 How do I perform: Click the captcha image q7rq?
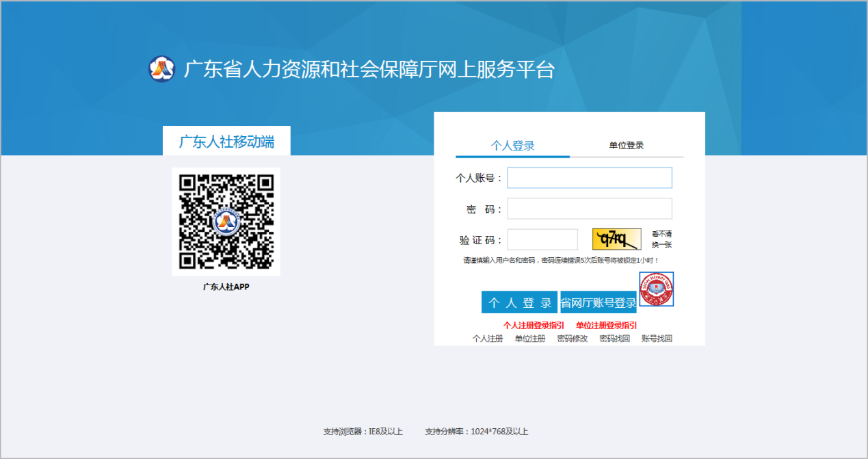pyautogui.click(x=616, y=239)
